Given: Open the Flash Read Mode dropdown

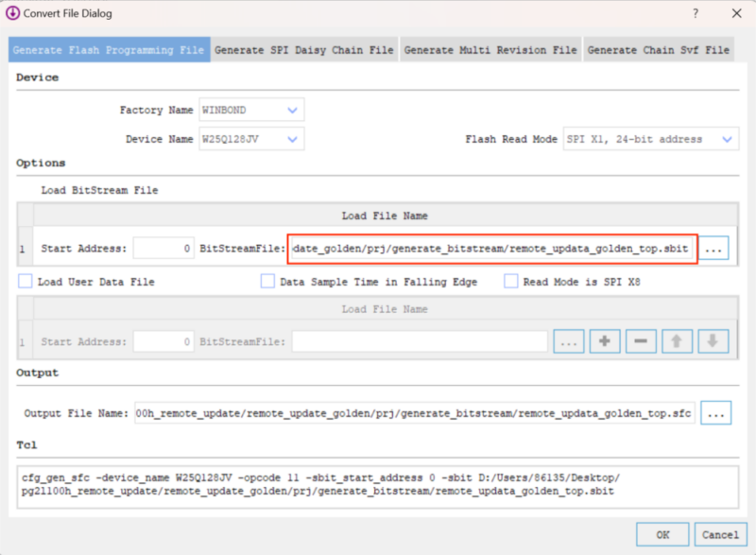Looking at the screenshot, I should pos(650,139).
